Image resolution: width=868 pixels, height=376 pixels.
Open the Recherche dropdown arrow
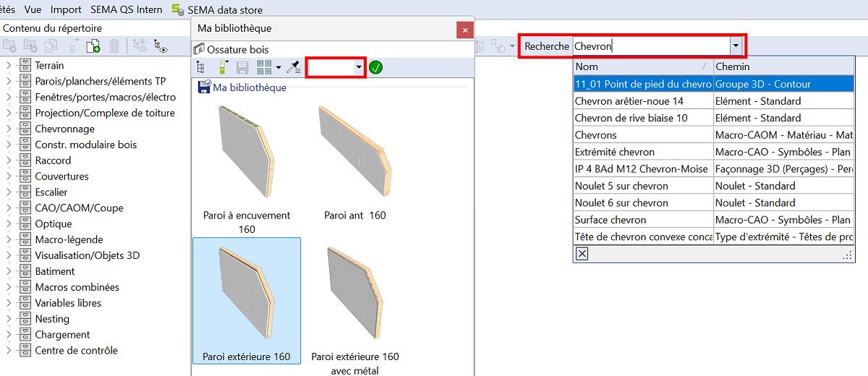pos(736,46)
